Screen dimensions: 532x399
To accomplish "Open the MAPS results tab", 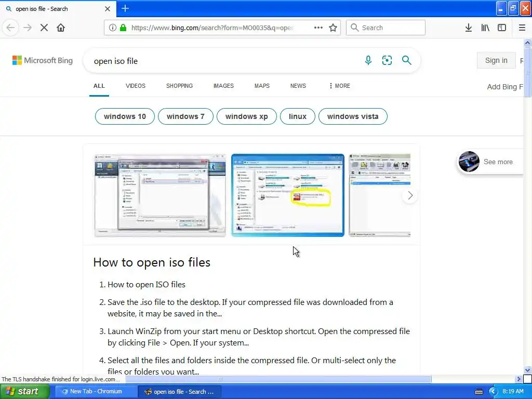I will pos(262,86).
